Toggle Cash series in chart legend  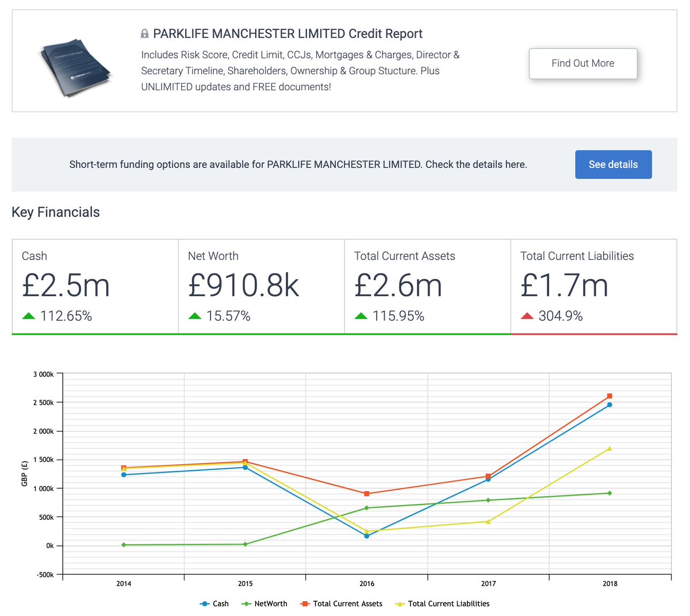pyautogui.click(x=214, y=604)
